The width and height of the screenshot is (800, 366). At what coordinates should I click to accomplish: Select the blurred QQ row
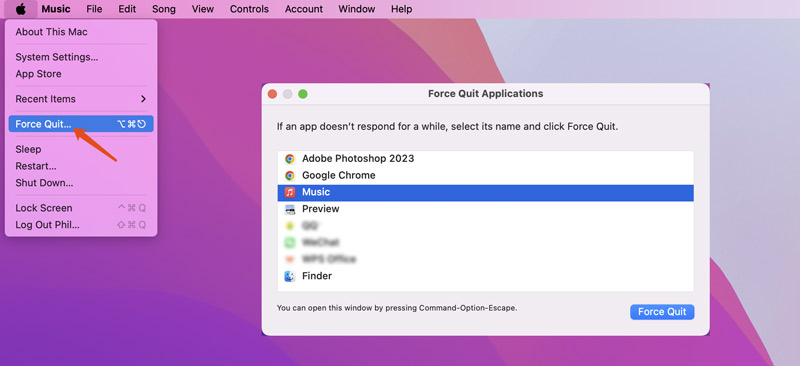click(485, 226)
